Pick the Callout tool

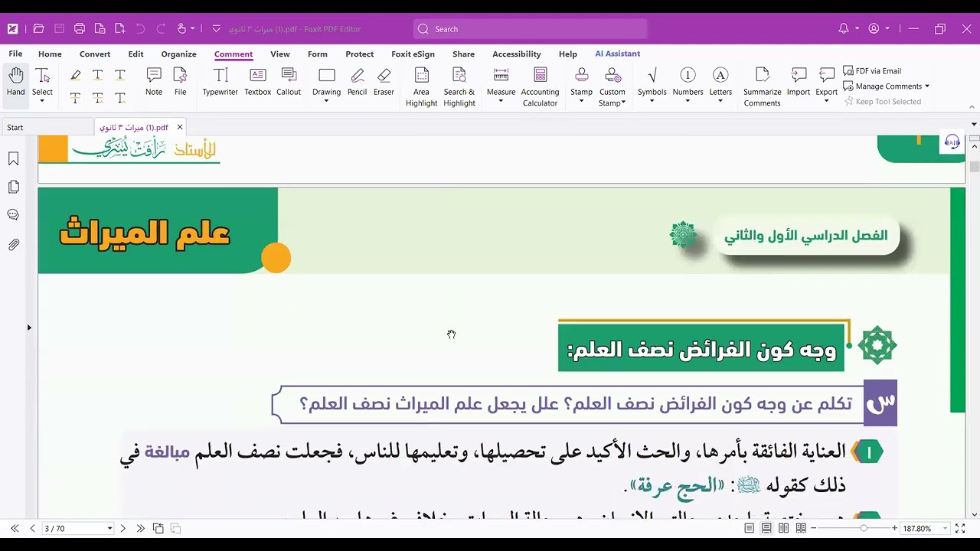[289, 82]
